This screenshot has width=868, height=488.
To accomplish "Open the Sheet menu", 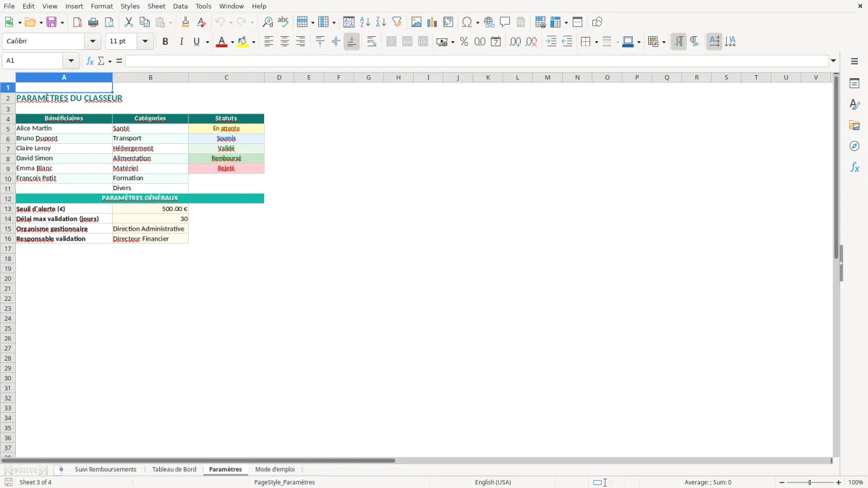I will coord(156,7).
